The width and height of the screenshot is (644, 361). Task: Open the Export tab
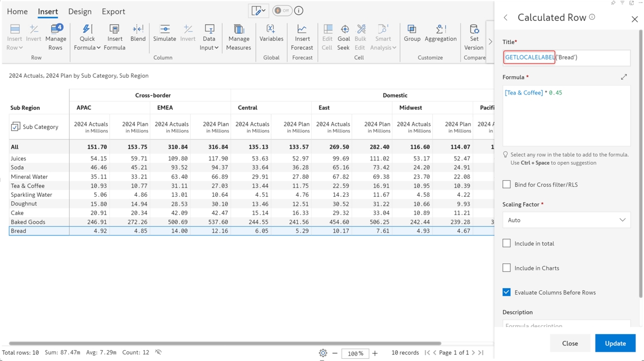click(113, 11)
